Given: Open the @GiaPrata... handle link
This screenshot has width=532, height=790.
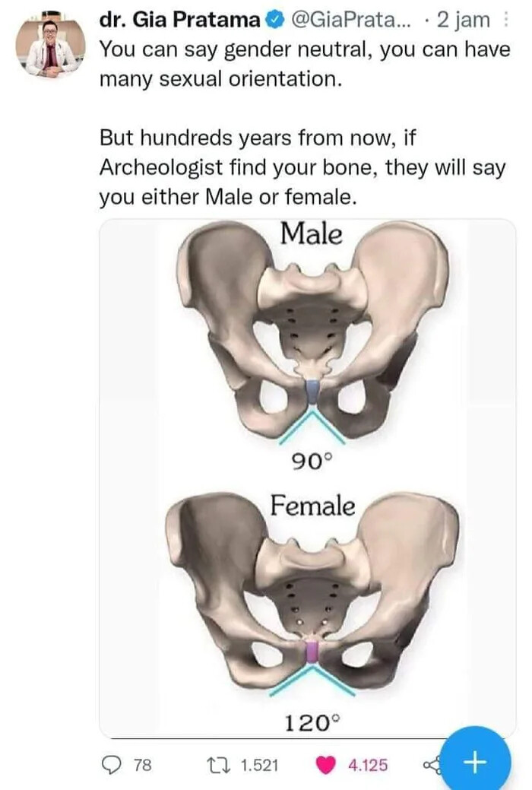Looking at the screenshot, I should point(348,21).
